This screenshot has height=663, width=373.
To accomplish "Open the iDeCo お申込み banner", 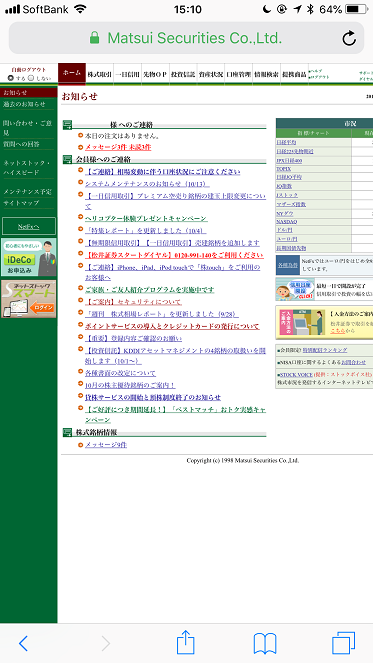I will [29, 257].
